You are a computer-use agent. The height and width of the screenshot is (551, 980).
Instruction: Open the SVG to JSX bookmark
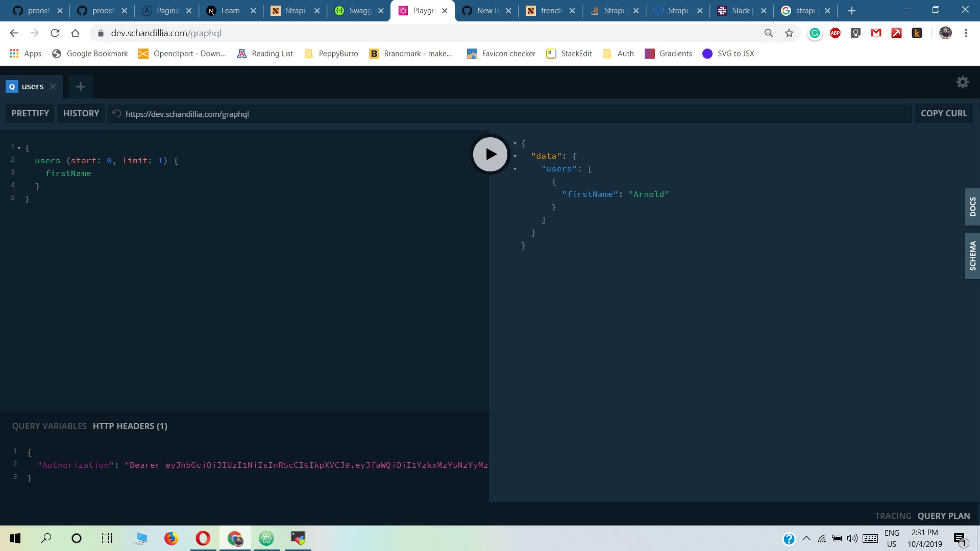pos(728,54)
